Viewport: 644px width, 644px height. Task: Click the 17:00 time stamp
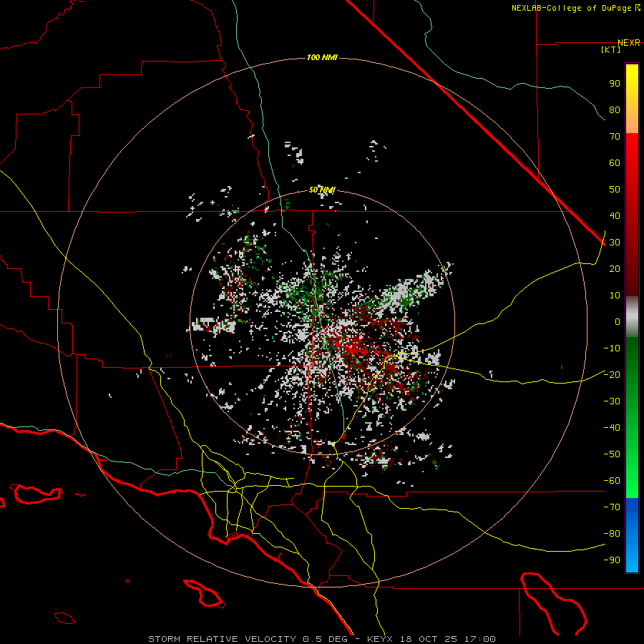(x=480, y=639)
